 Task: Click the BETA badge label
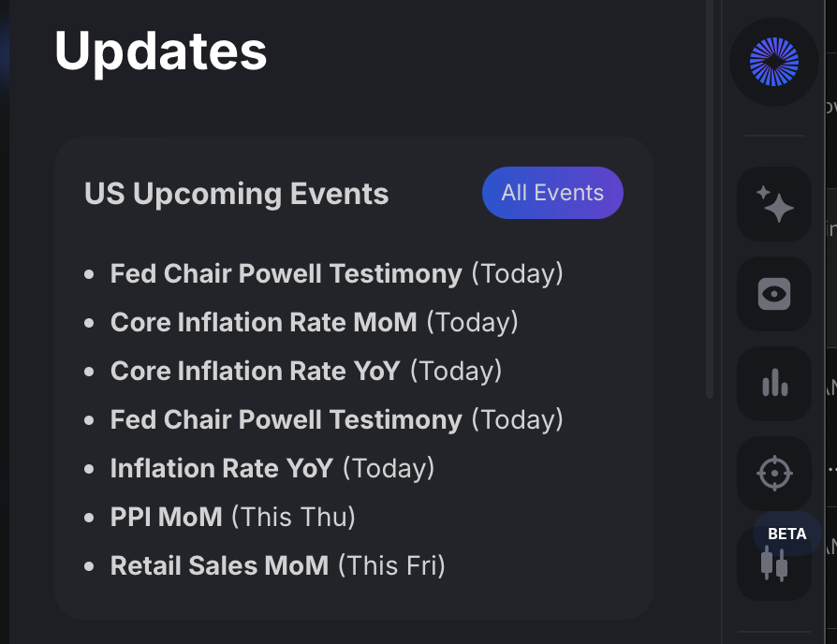[x=786, y=534]
